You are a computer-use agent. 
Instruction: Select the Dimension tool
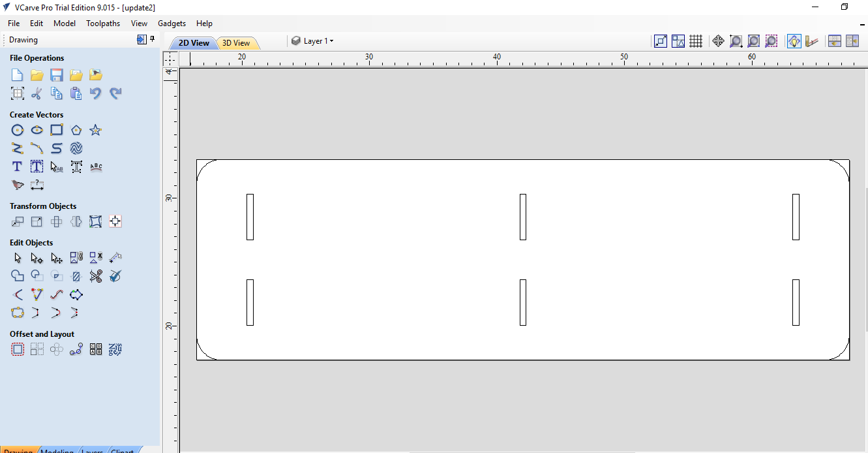(37, 185)
